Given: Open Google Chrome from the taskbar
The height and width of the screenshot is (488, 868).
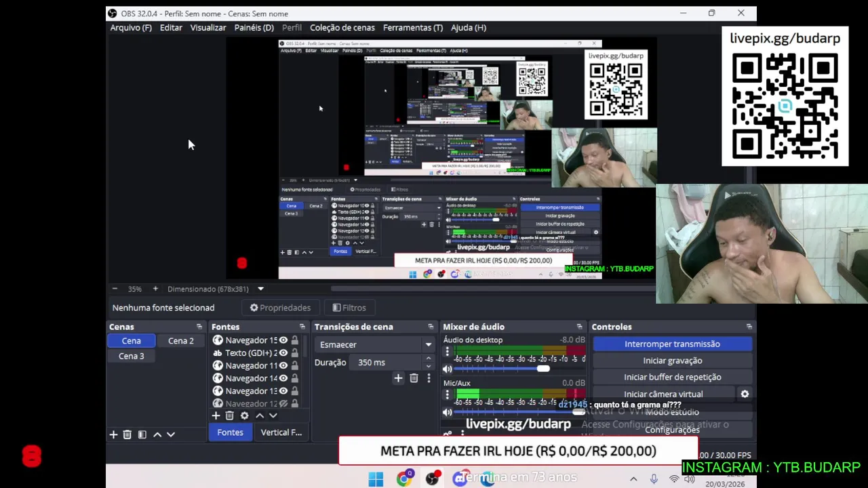Looking at the screenshot, I should click(x=404, y=479).
